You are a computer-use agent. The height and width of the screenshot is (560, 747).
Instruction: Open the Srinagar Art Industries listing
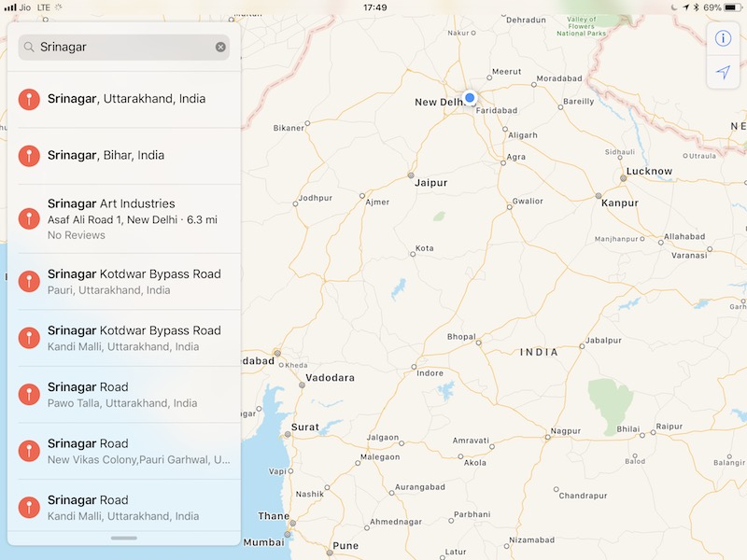121,217
